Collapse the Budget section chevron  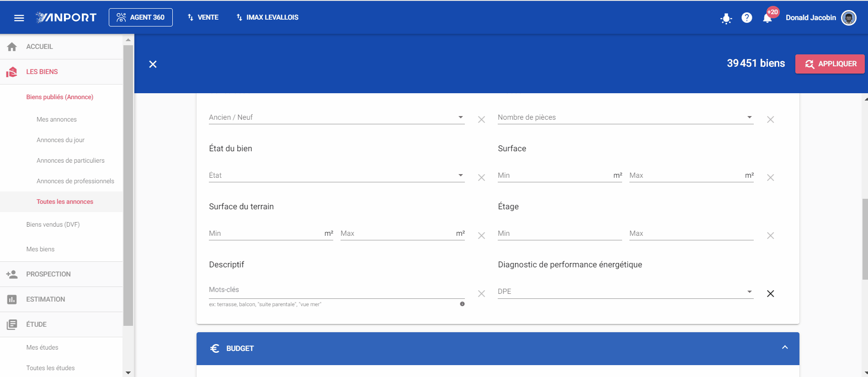785,347
